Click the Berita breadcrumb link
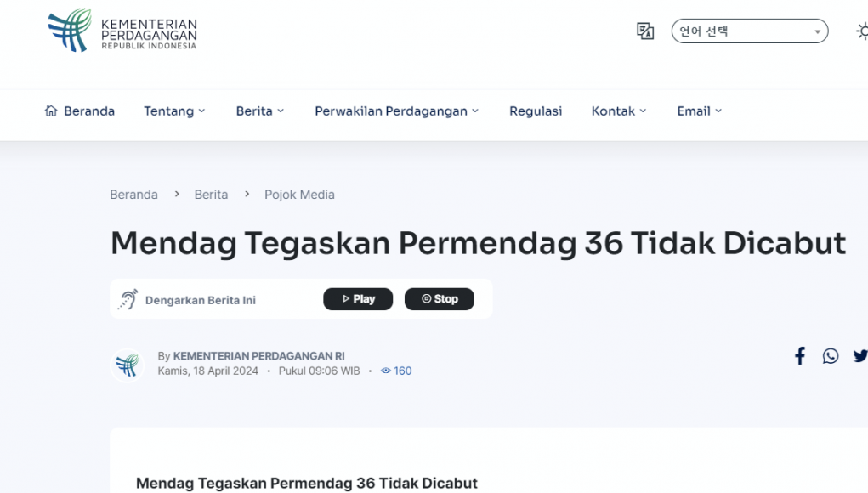The height and width of the screenshot is (493, 868). point(211,195)
